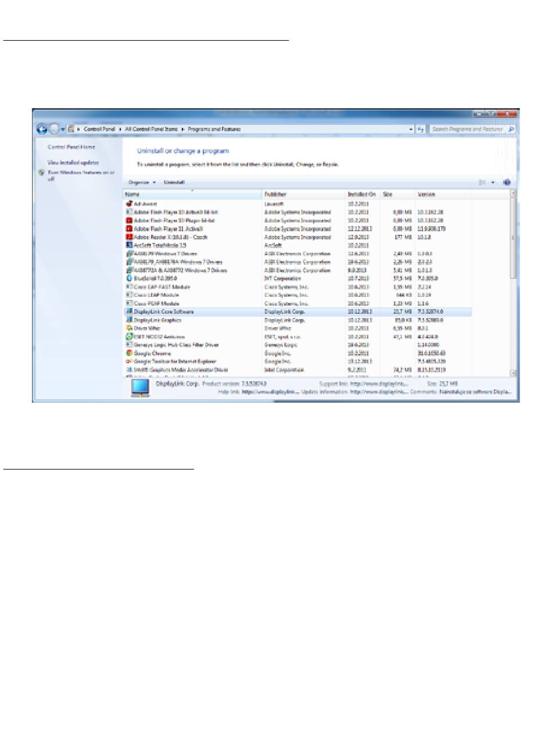Refresh the Programs and Features address bar
Viewport: 552px width, 756px height.
pyautogui.click(x=421, y=129)
